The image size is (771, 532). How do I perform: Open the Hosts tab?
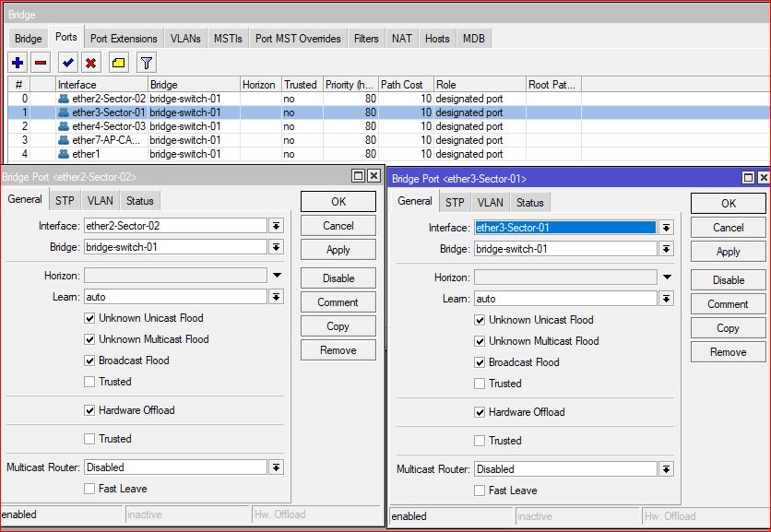437,39
